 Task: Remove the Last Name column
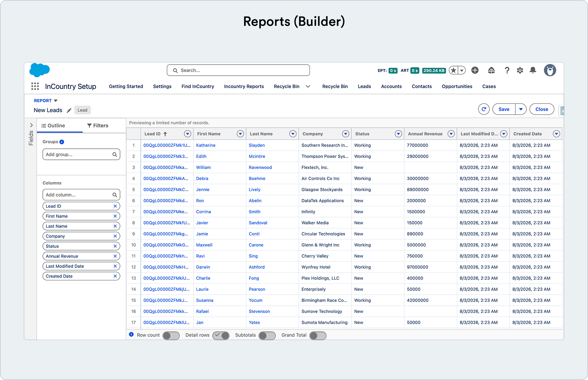[115, 226]
